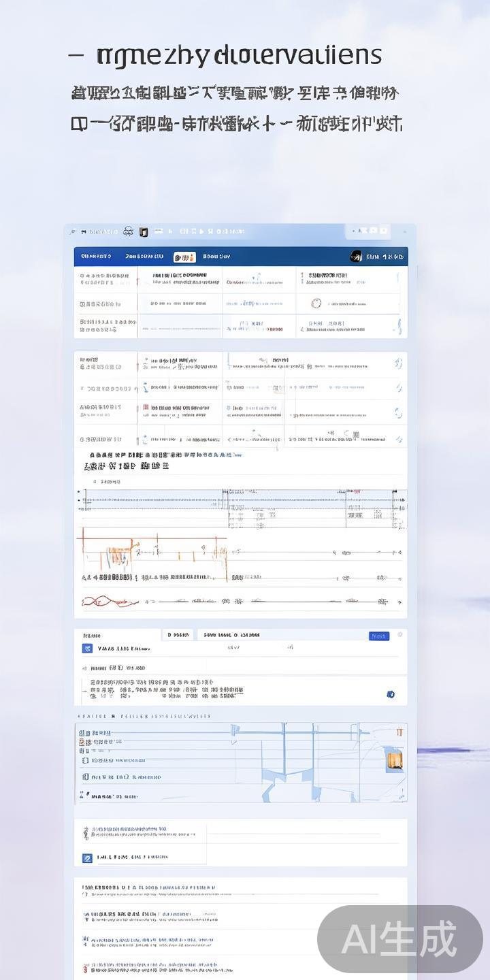Click the blue square icon in the search results row

87,649
